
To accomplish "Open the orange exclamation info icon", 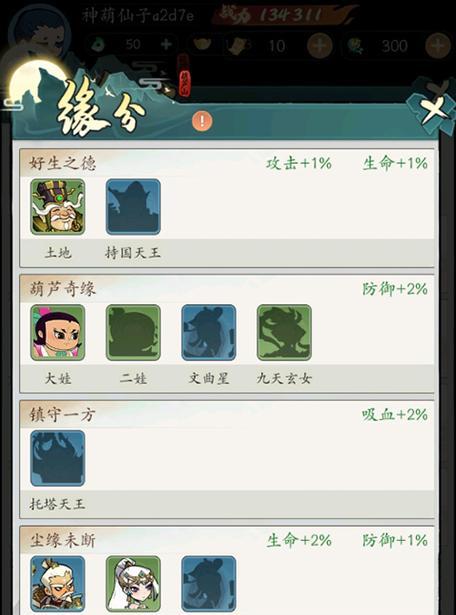I will [x=202, y=121].
